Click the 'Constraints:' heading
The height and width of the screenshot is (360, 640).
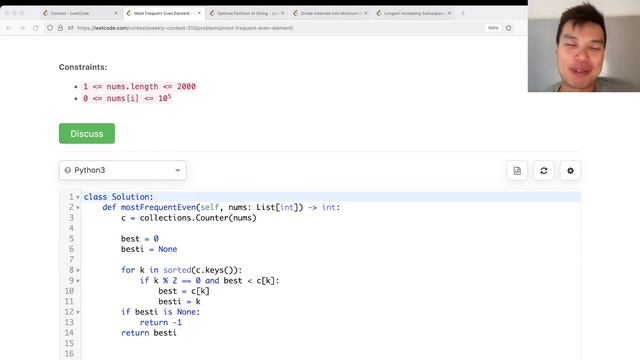coord(83,67)
